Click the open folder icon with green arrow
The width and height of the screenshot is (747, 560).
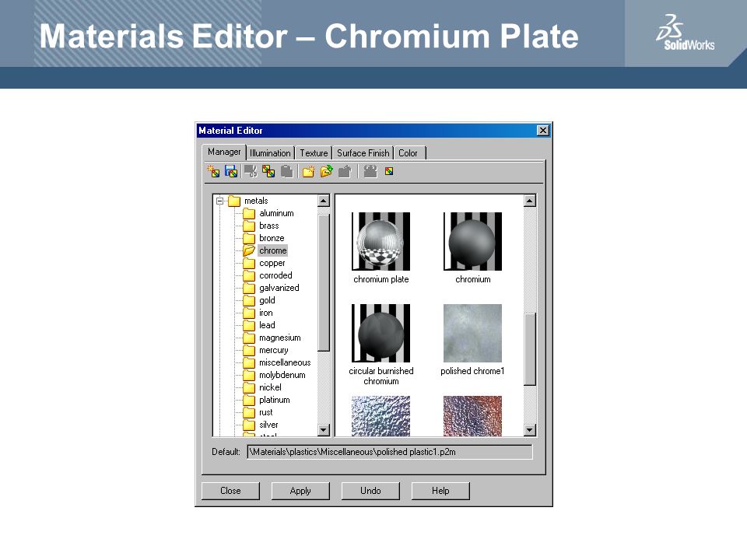(x=326, y=171)
